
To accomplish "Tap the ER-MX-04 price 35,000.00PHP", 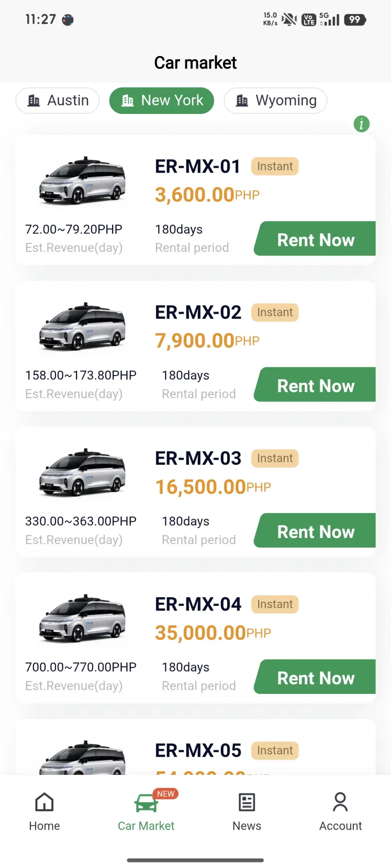I will 213,633.
